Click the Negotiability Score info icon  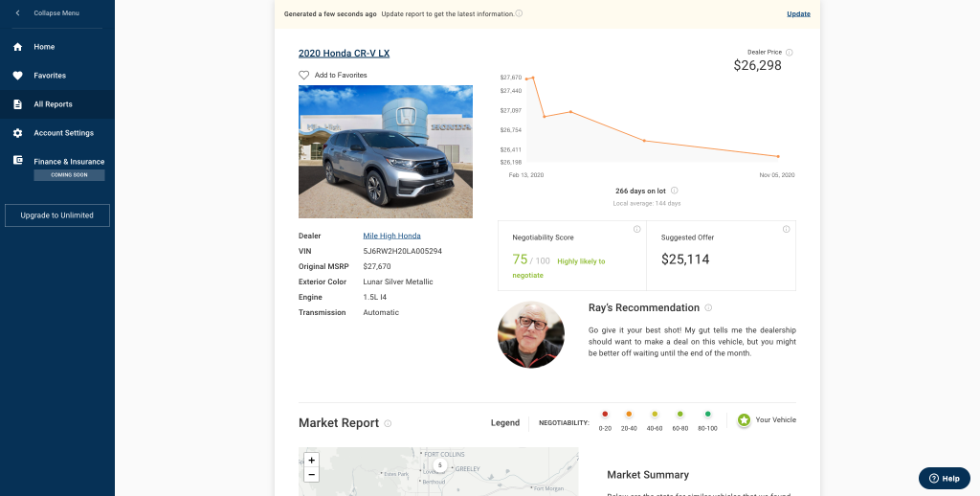pos(636,229)
